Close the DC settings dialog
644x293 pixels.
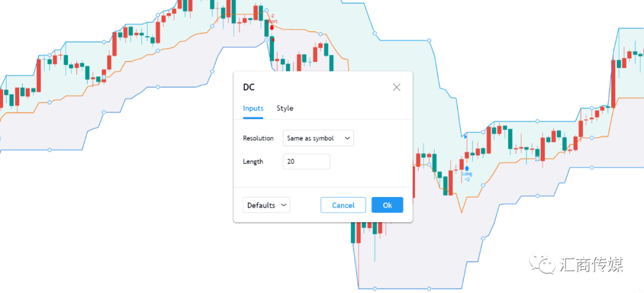[397, 87]
